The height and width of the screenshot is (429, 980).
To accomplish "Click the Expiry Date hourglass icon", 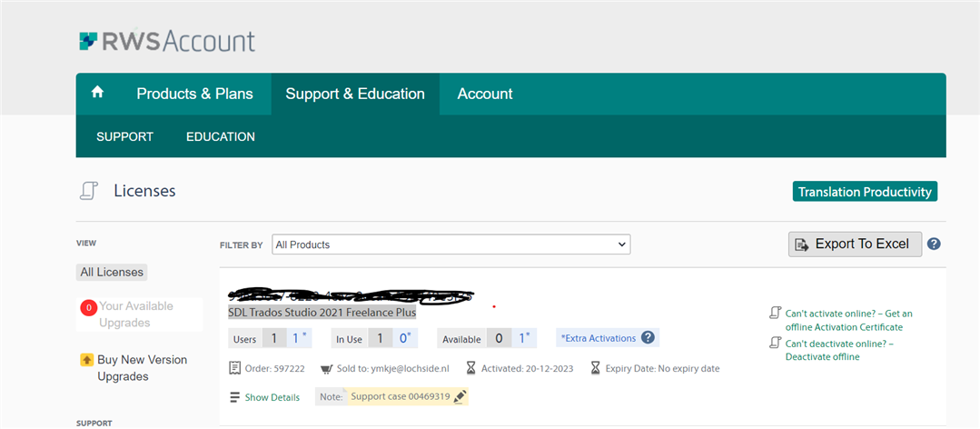I will (596, 368).
